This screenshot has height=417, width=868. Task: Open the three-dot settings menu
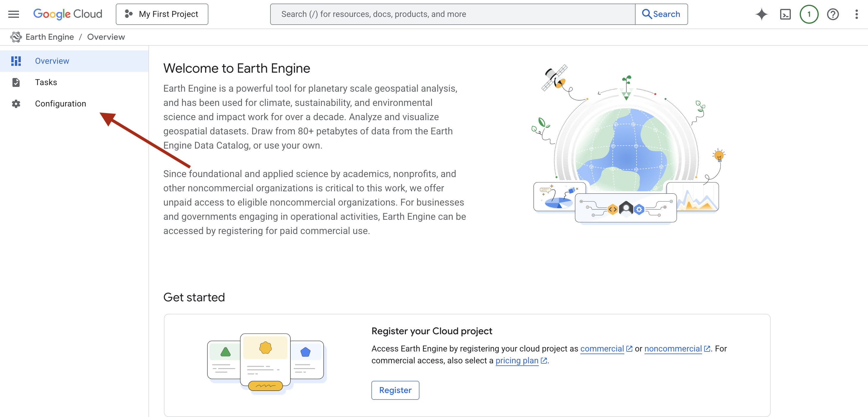[x=856, y=14]
